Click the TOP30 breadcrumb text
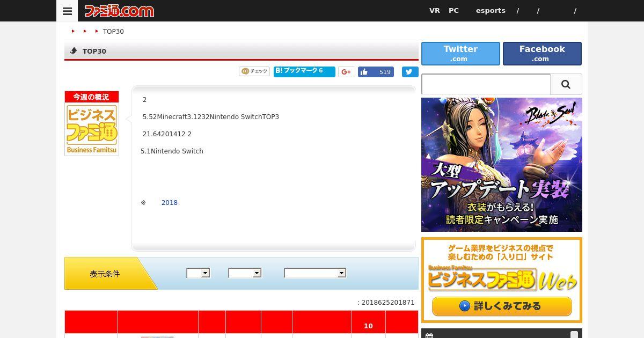This screenshot has height=338, width=644. (x=113, y=32)
